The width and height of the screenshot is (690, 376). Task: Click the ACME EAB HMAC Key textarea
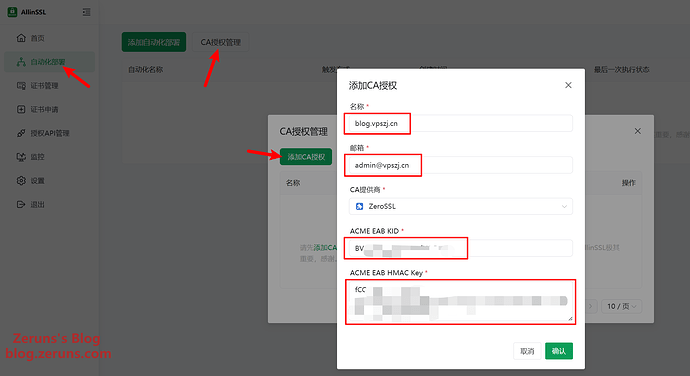(461, 302)
